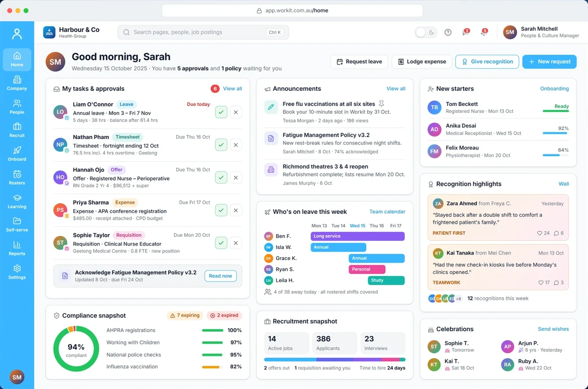The image size is (588, 389).
Task: Open the Onboard rocket section
Action: coord(17,154)
